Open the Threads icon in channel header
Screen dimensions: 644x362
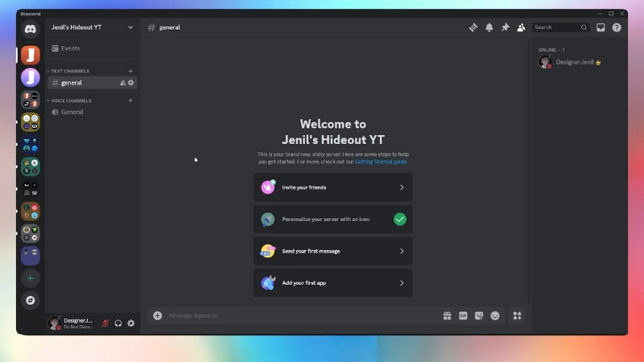coord(473,27)
